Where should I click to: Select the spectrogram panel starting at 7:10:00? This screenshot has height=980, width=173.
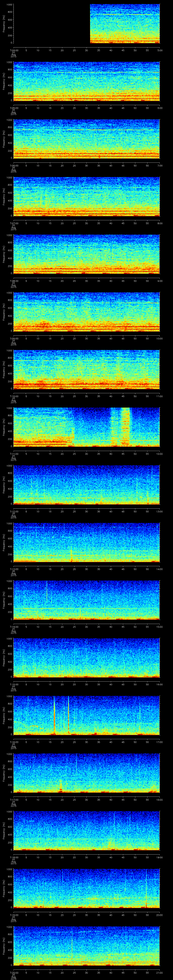tap(86, 369)
